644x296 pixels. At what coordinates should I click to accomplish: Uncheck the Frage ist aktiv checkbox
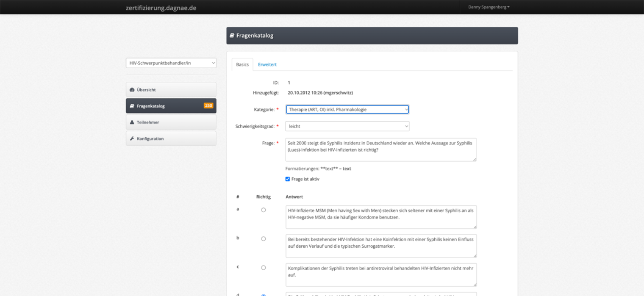coord(287,179)
